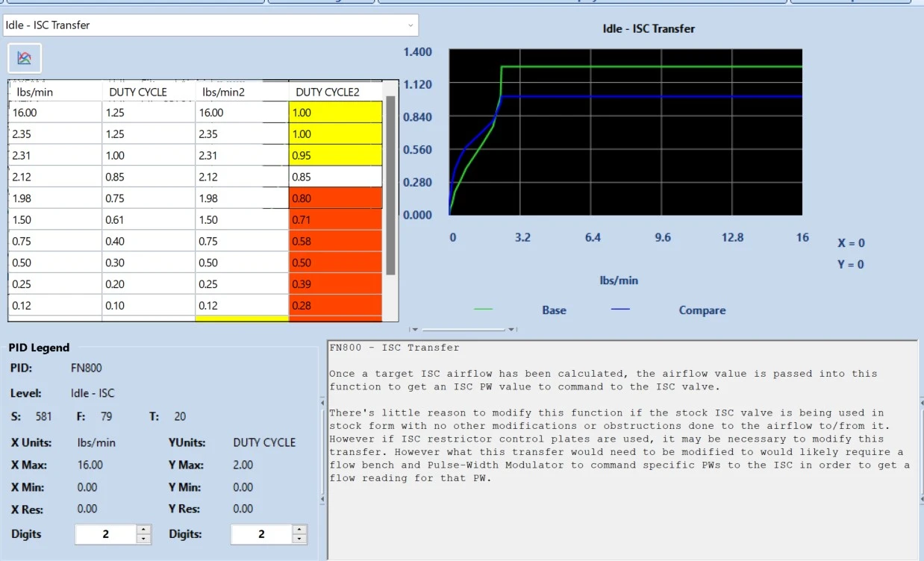The height and width of the screenshot is (561, 924).
Task: Click the Level value Idle - ISC
Action: click(93, 393)
